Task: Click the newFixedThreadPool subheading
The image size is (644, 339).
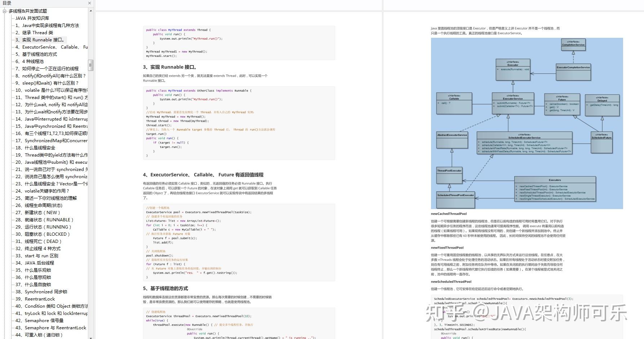Action: (447, 248)
